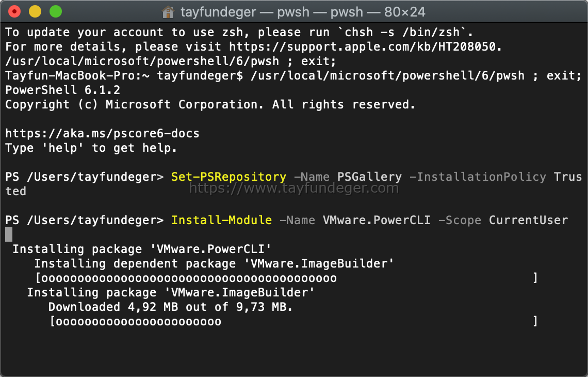Click the Installing package 'VMware.PowerCLI' line

(142, 249)
